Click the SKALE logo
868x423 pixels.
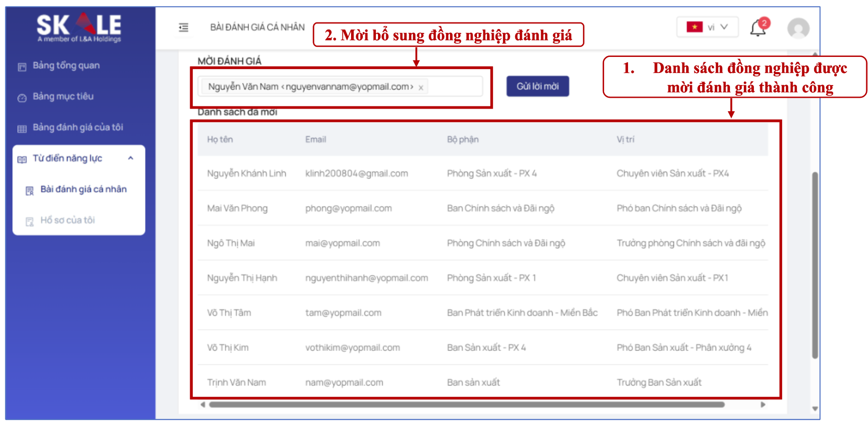(x=79, y=28)
